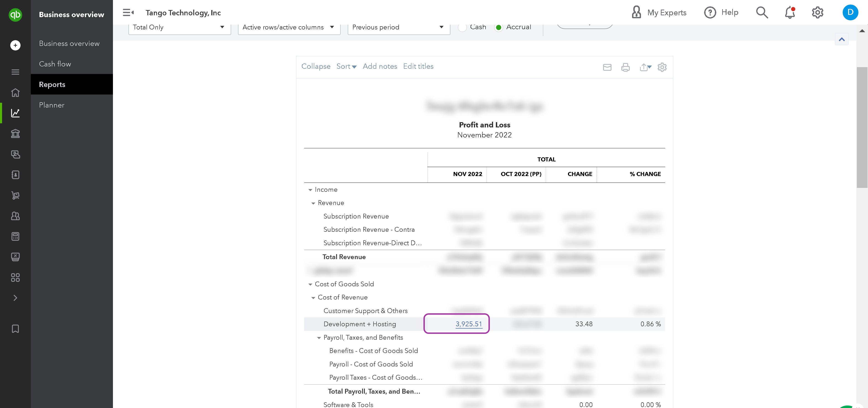Viewport: 868px width, 408px height.
Task: Open the sidebar hamburger menu icon
Action: coord(15,72)
